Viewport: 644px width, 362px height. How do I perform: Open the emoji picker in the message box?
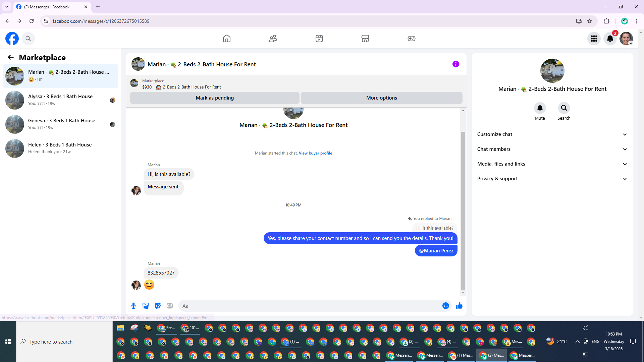point(445,306)
